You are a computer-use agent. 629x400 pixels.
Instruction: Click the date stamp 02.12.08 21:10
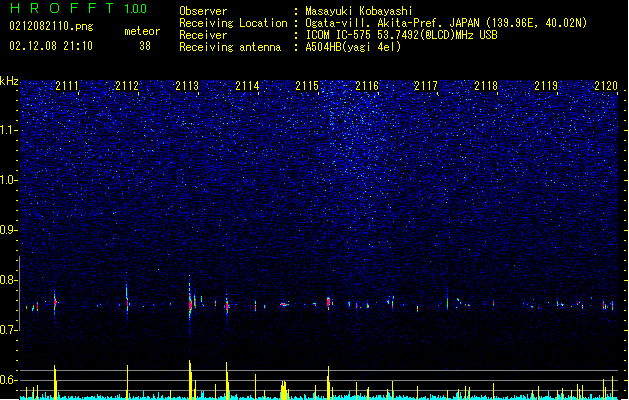click(x=51, y=46)
